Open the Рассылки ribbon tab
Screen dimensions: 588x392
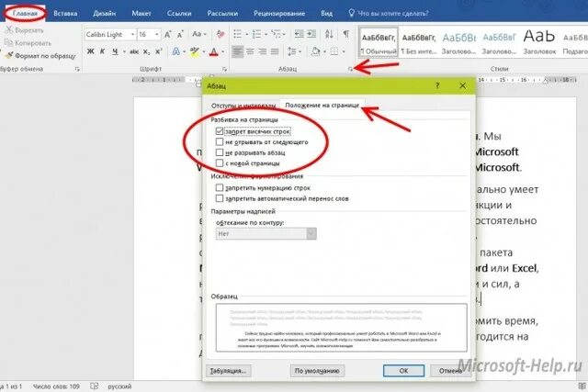222,14
